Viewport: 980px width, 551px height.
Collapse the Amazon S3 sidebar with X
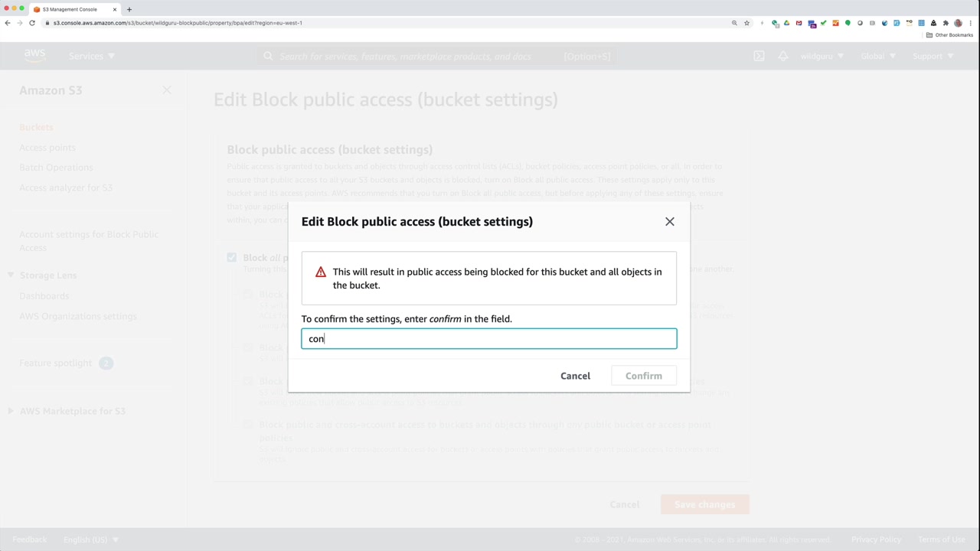point(167,90)
